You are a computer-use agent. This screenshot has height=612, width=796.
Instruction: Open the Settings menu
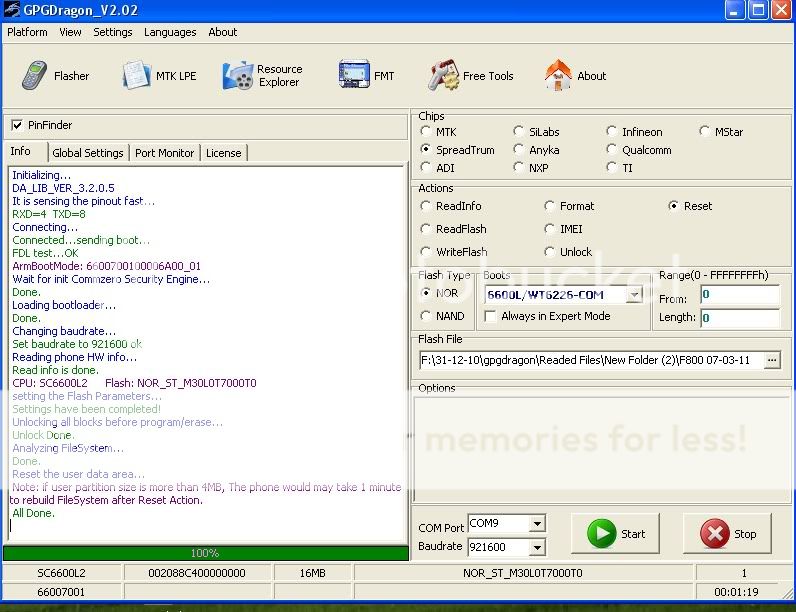tap(113, 32)
